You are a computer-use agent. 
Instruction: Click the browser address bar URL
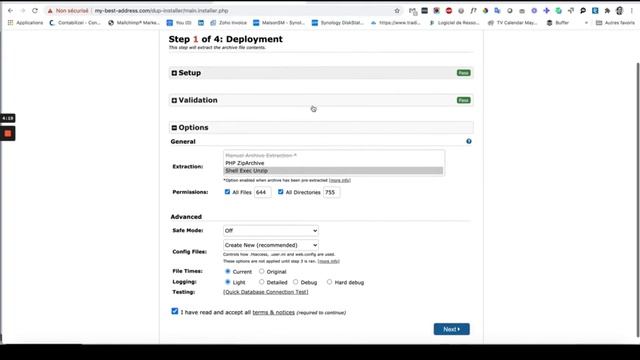coord(161,11)
